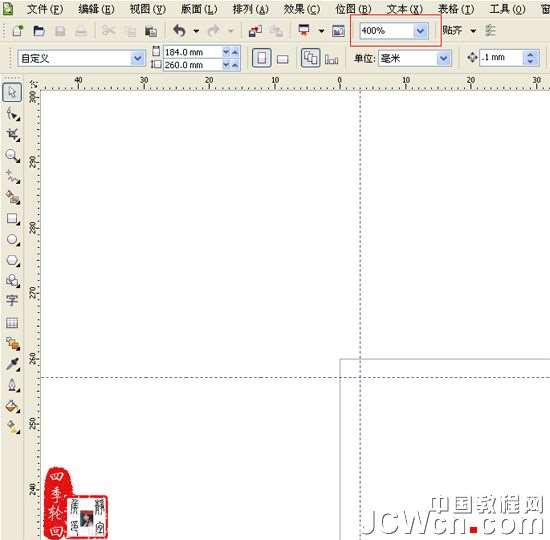
Task: Open the 效果(C) menu
Action: coord(302,8)
